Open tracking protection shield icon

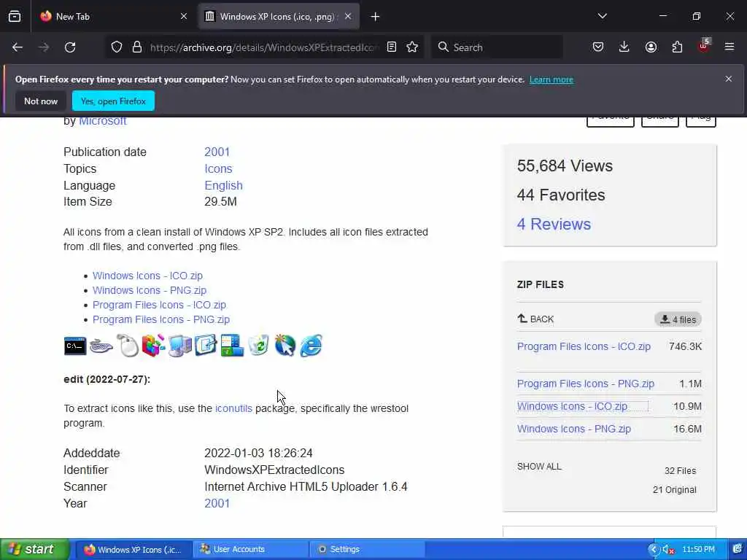tap(117, 47)
